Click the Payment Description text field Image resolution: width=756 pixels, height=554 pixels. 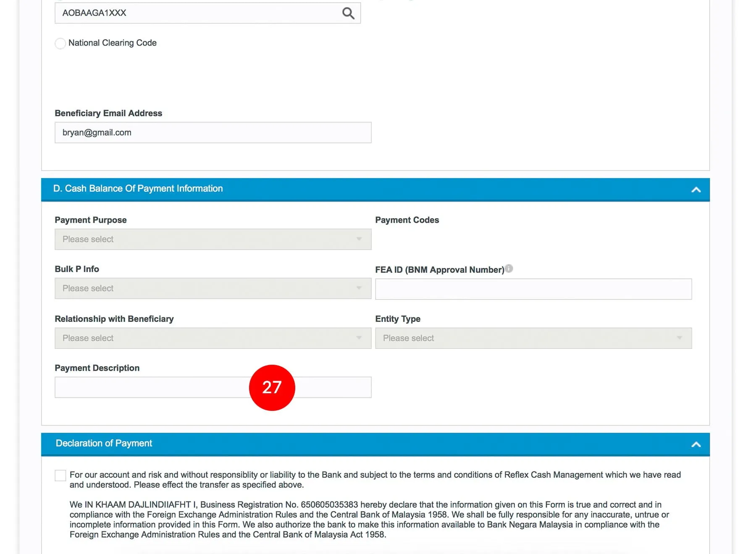151,387
